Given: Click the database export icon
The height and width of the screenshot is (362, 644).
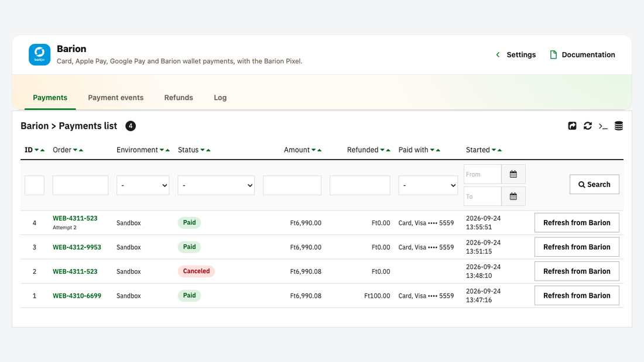Looking at the screenshot, I should [619, 126].
